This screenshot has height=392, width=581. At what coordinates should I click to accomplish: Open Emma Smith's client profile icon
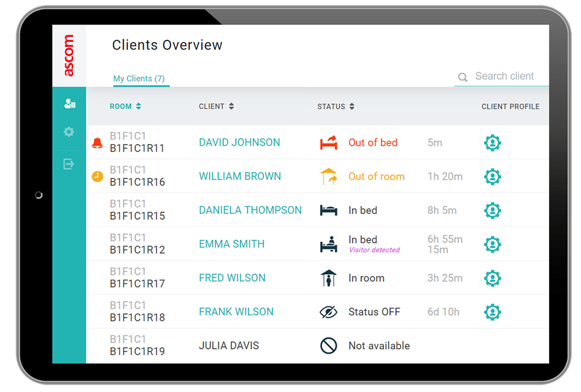(x=492, y=245)
